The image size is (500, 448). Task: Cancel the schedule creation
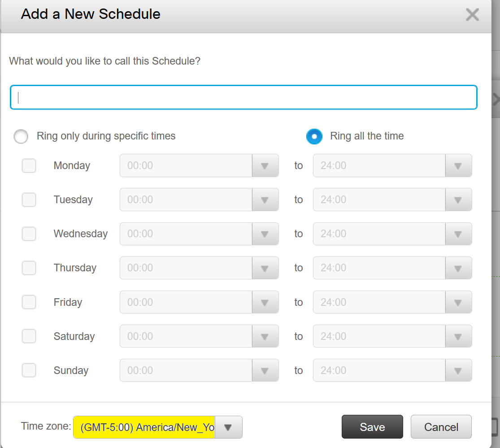pyautogui.click(x=441, y=427)
